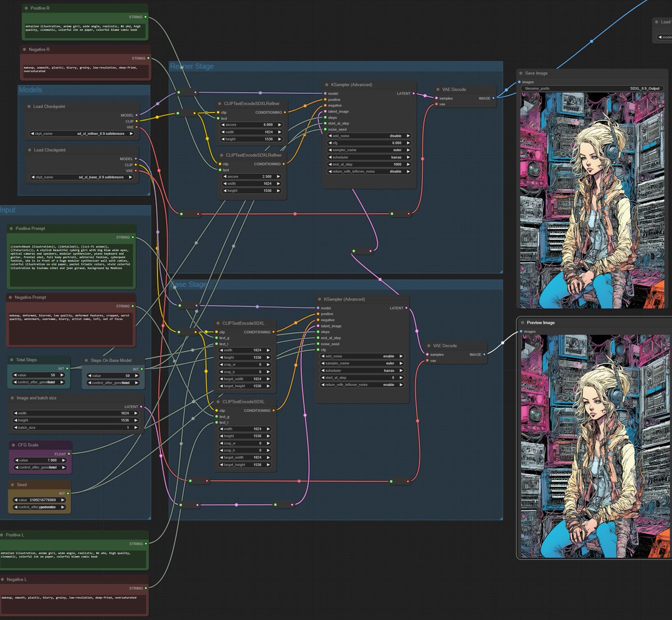672x620 pixels.
Task: Click the filename_prefix SDXL_0.9_Output field
Action: (592, 88)
